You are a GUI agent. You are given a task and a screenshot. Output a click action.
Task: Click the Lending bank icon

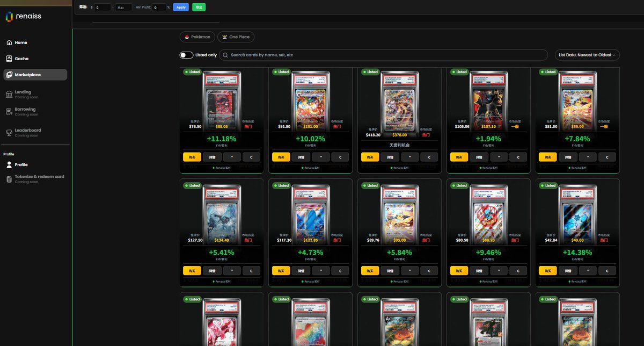(x=9, y=95)
